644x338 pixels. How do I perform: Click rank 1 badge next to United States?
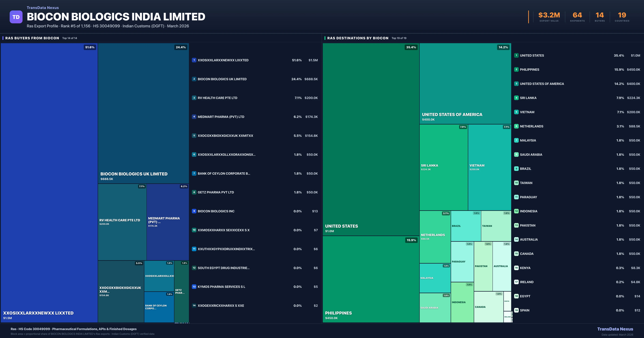click(516, 56)
